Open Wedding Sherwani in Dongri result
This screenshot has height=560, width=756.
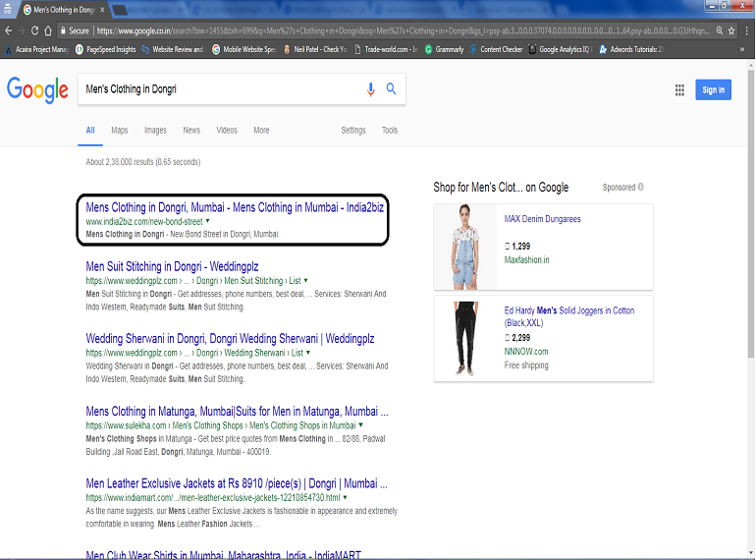tap(230, 339)
